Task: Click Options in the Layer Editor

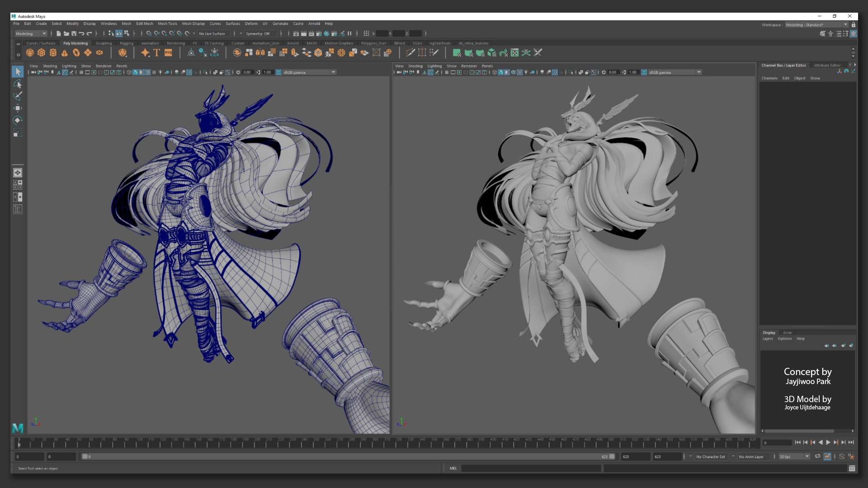Action: click(785, 338)
